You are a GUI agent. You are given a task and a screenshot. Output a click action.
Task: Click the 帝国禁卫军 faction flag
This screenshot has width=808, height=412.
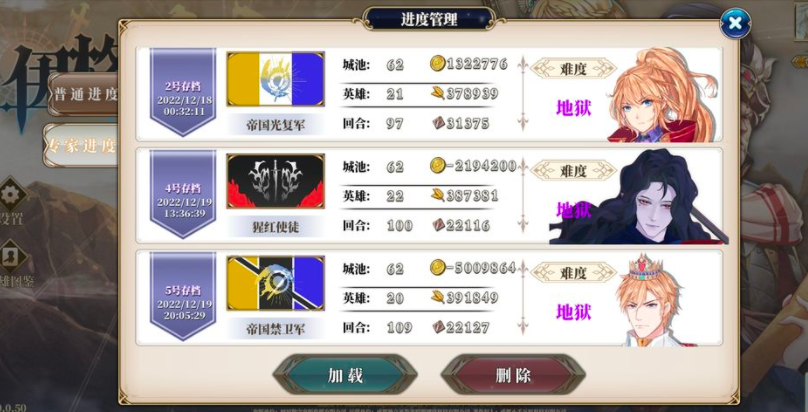[275, 283]
